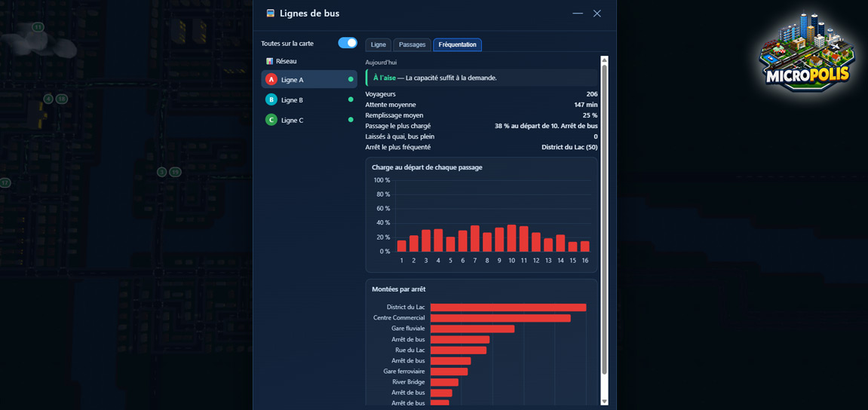Click the 'Laissés à quai, bus plein' label
This screenshot has width=868, height=410.
pyautogui.click(x=400, y=136)
